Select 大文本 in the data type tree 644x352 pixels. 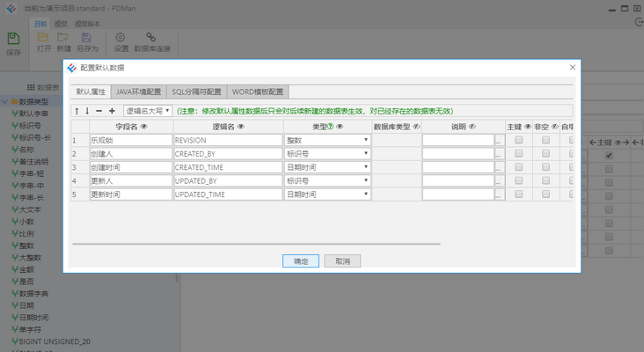(30, 209)
